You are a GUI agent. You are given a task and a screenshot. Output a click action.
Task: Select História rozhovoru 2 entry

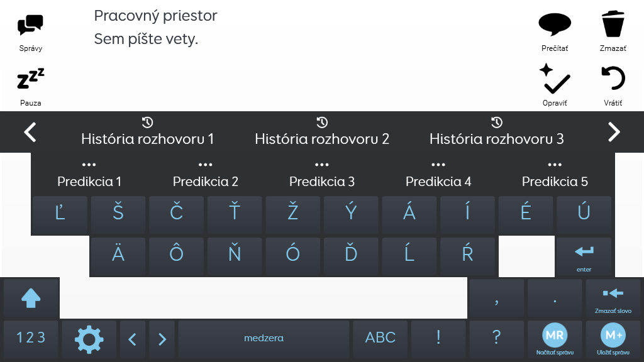pyautogui.click(x=322, y=132)
